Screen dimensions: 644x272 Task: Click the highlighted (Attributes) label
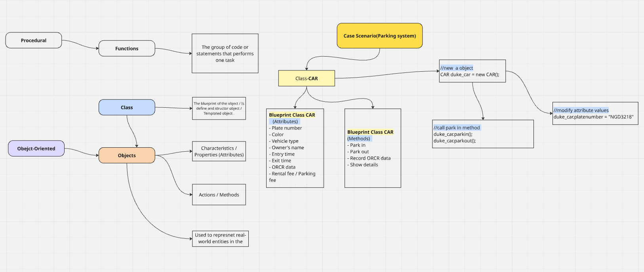point(285,122)
